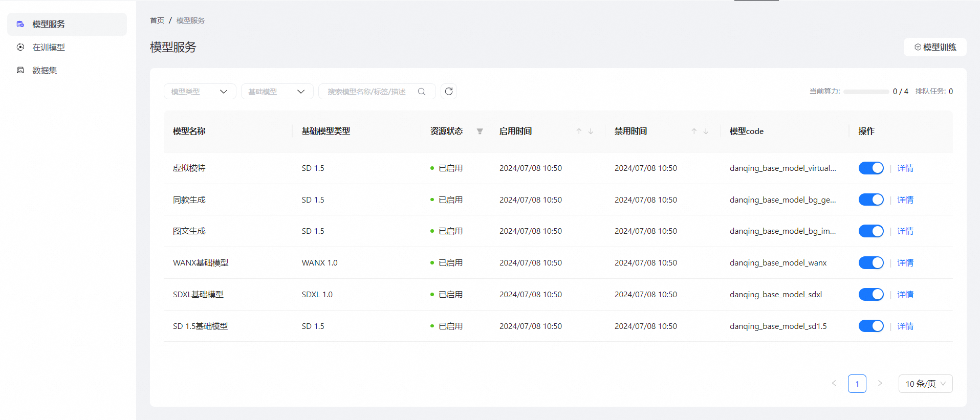Click model code danqing_base_model_sd1.5
980x420 pixels.
pyautogui.click(x=778, y=326)
